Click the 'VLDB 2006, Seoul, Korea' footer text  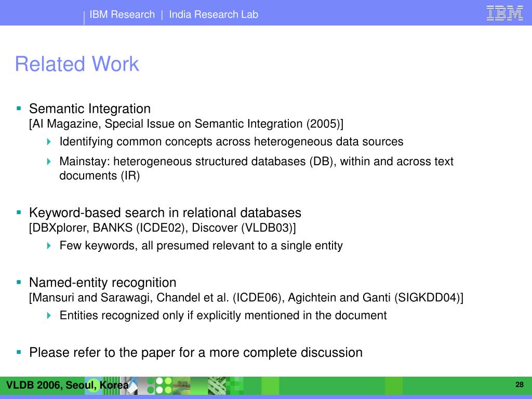point(67,385)
